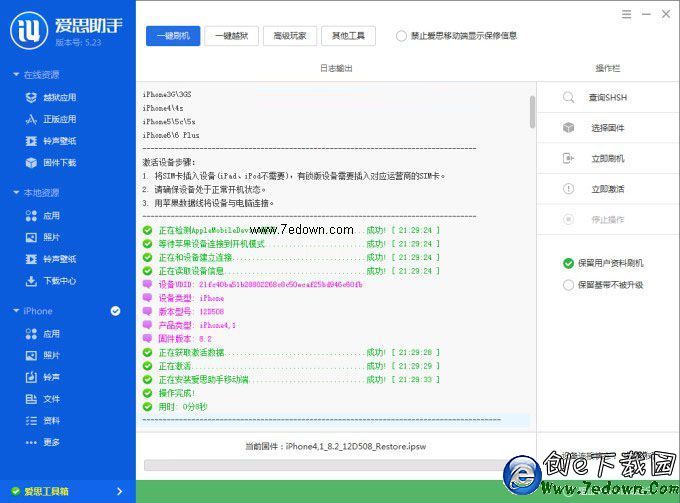The width and height of the screenshot is (680, 503).
Task: Click the 爱思工具箱 green check icon
Action: (16, 491)
